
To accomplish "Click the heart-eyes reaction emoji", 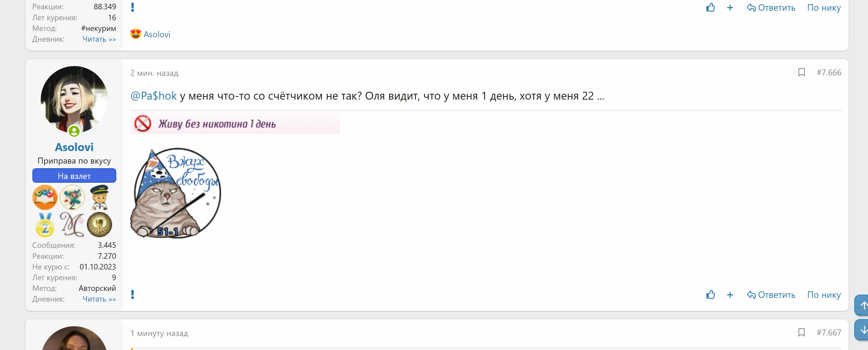I will (x=136, y=34).
